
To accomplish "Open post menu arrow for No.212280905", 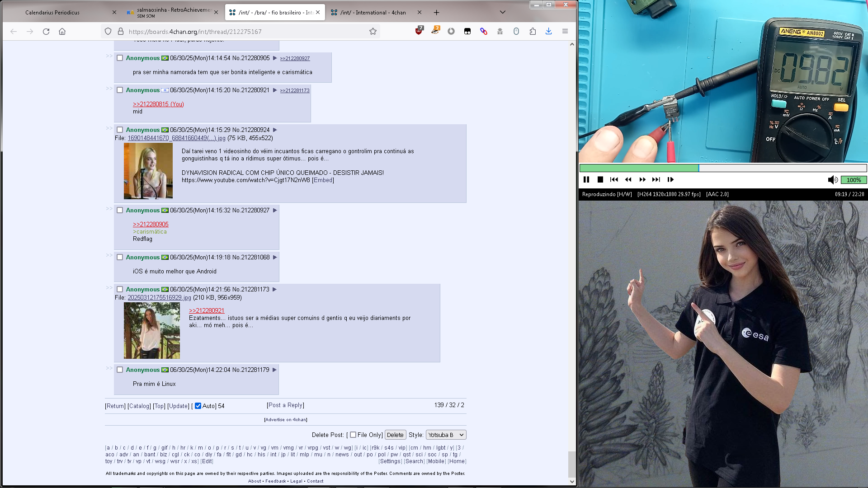I will pos(274,58).
